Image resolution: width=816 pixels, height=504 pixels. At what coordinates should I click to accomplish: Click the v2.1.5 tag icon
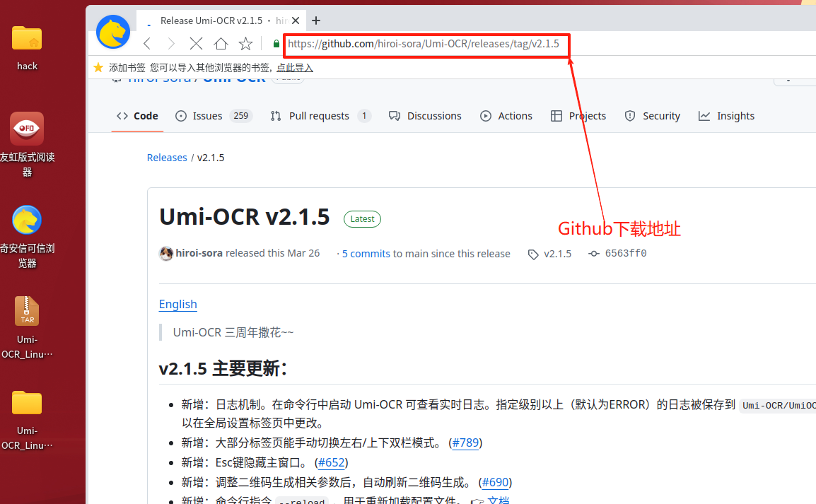coord(533,254)
